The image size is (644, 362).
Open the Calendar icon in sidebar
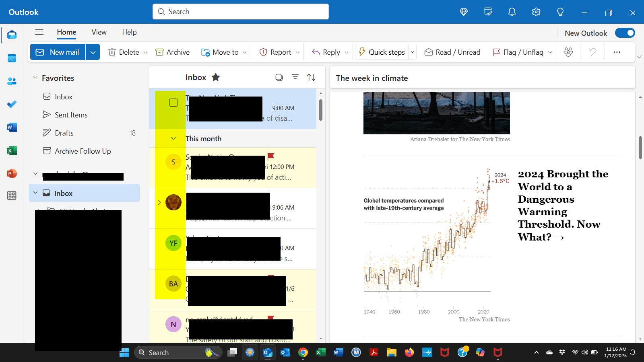point(12,58)
